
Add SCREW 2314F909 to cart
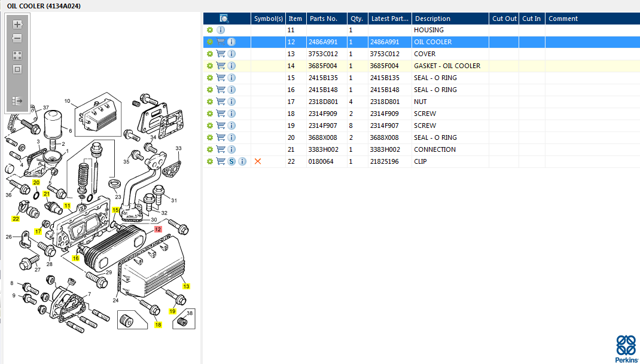(221, 114)
